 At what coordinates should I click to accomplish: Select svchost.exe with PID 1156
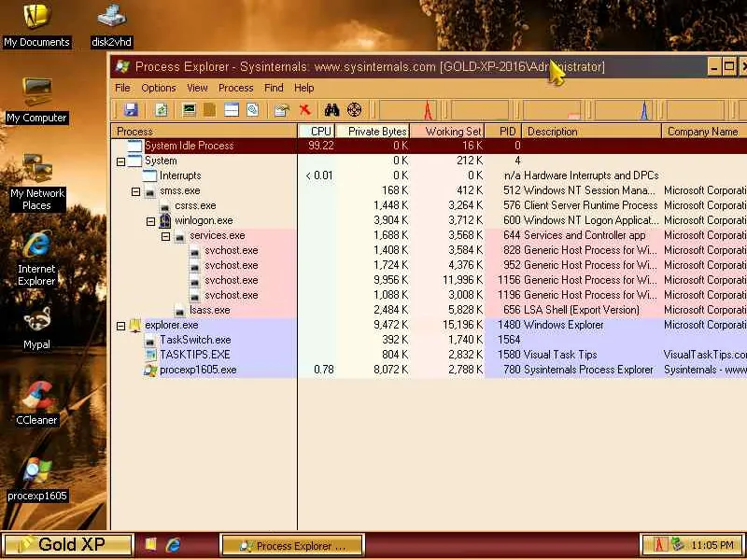[x=429, y=281]
